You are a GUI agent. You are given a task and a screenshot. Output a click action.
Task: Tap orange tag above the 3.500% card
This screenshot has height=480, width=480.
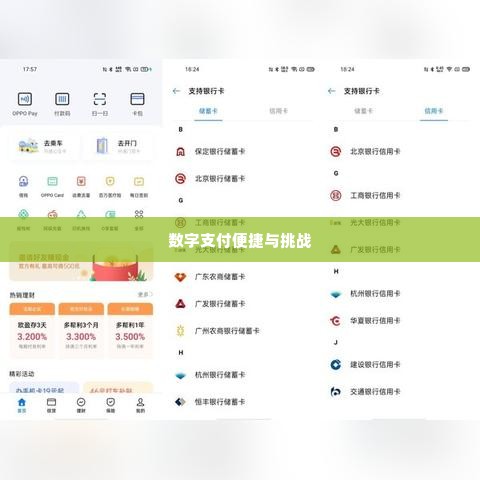(x=130, y=309)
